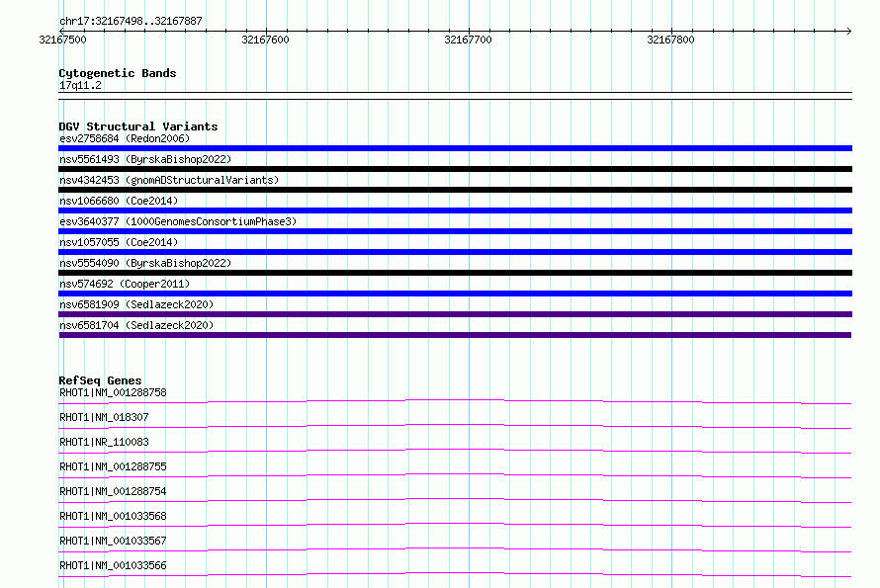Click the 32167800 ruler coordinate label
This screenshot has height=588, width=880.
point(670,40)
